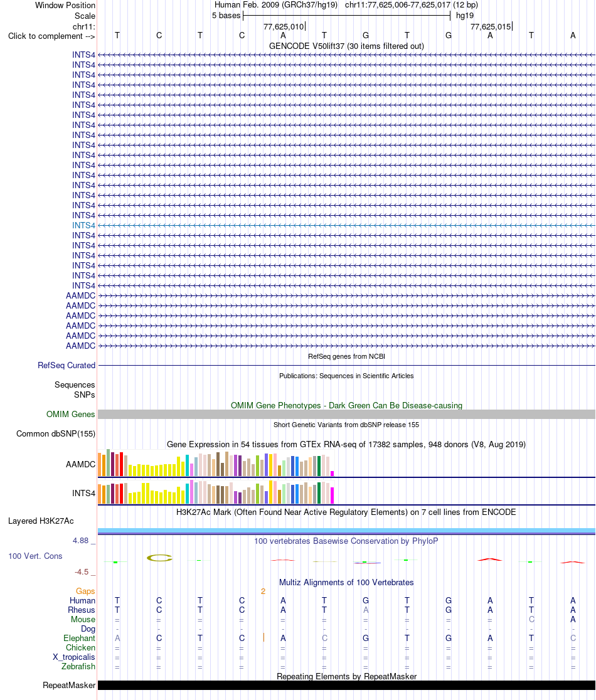Image resolution: width=596 pixels, height=700 pixels.
Task: Select the 'Zebrafish' species row label
Action: pos(78,667)
